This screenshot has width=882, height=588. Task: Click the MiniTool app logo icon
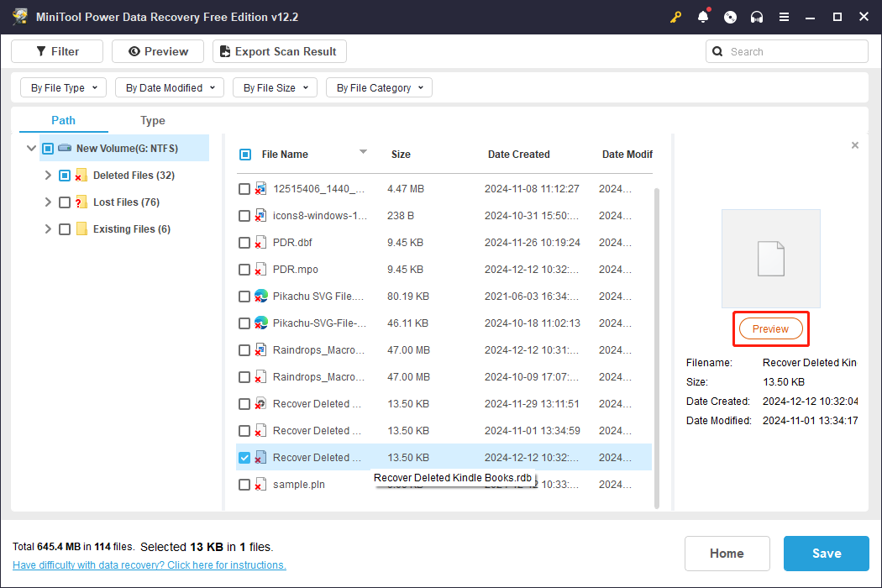19,16
